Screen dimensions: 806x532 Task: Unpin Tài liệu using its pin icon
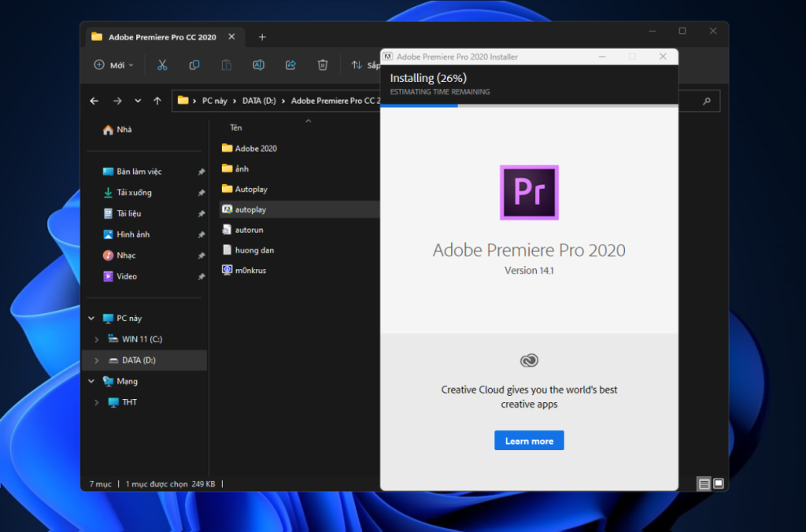201,214
